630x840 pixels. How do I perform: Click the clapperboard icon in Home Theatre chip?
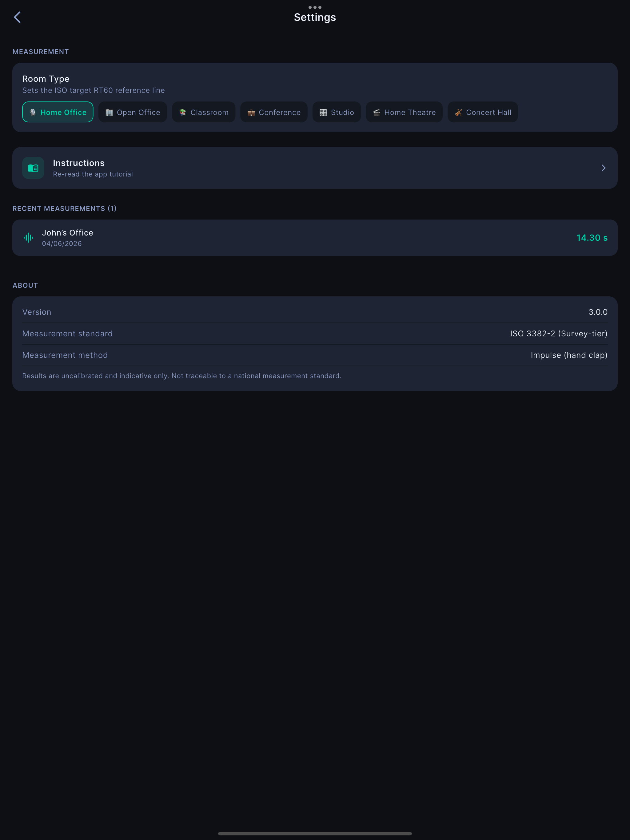coord(377,113)
